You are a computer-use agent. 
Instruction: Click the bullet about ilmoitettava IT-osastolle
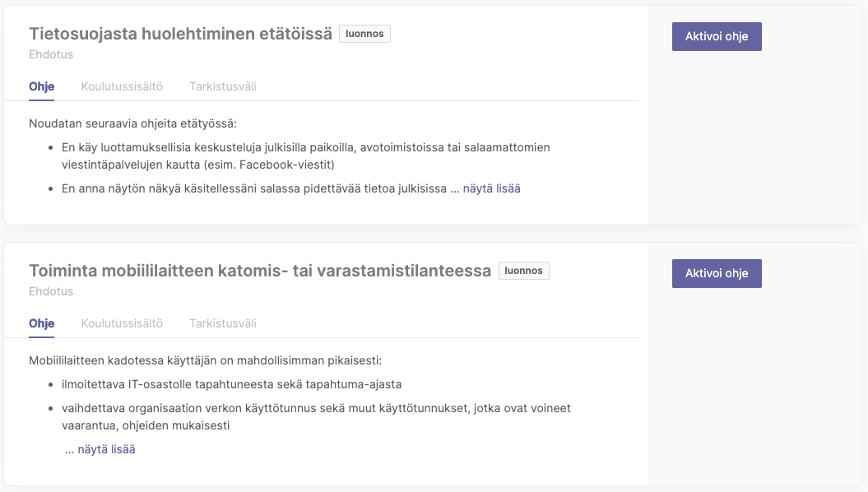click(231, 384)
